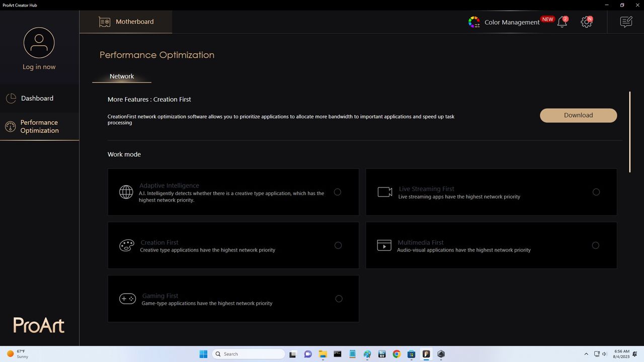The width and height of the screenshot is (644, 362).
Task: Open Microsoft Store from the taskbar
Action: pyautogui.click(x=411, y=354)
